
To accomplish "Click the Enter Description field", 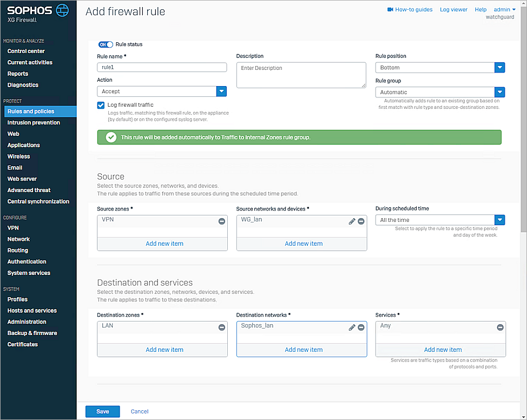I will (301, 75).
